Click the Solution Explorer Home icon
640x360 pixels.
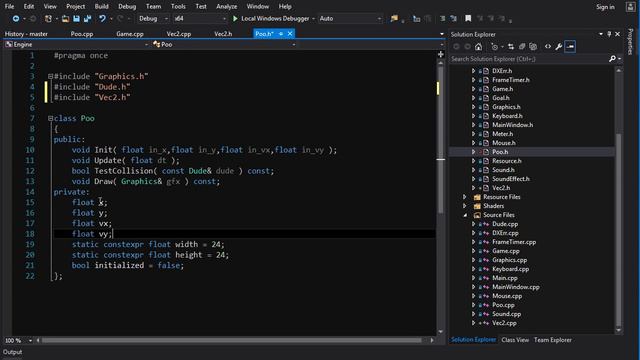pos(478,47)
